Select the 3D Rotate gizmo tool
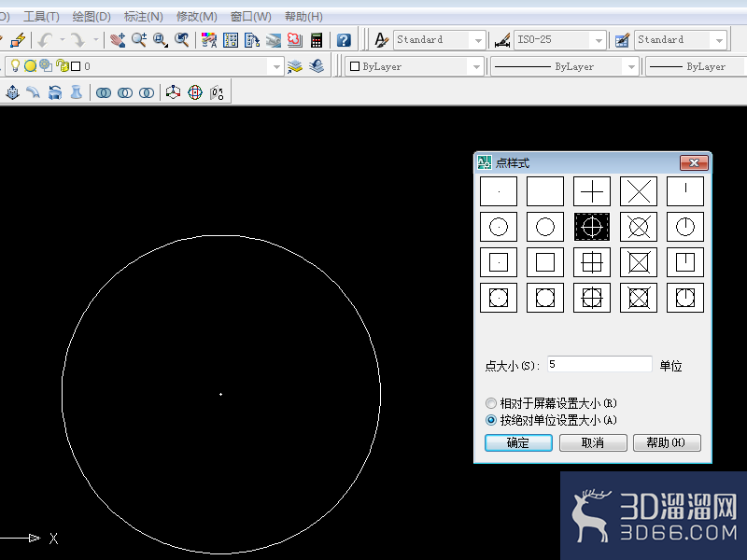747x560 pixels. click(x=195, y=91)
